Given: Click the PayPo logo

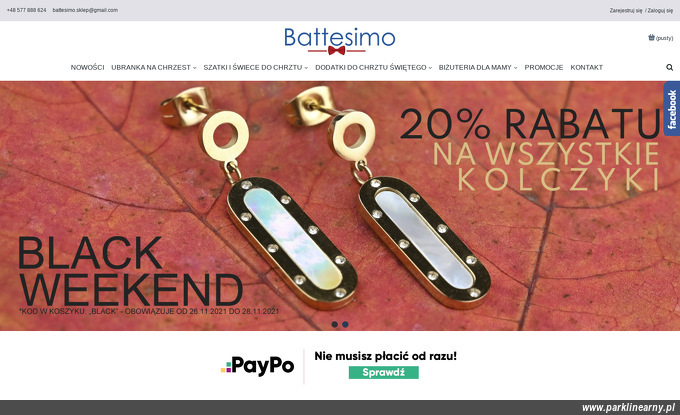Looking at the screenshot, I should click(x=257, y=366).
